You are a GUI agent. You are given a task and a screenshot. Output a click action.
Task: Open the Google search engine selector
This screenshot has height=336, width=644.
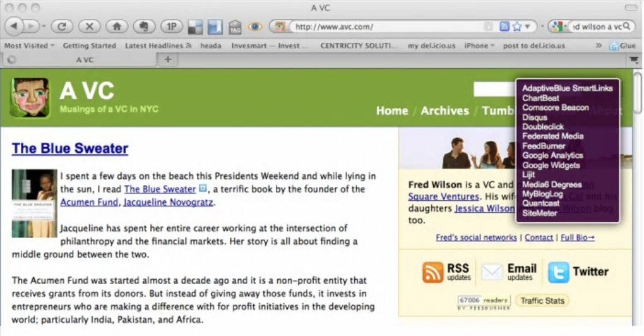point(558,27)
